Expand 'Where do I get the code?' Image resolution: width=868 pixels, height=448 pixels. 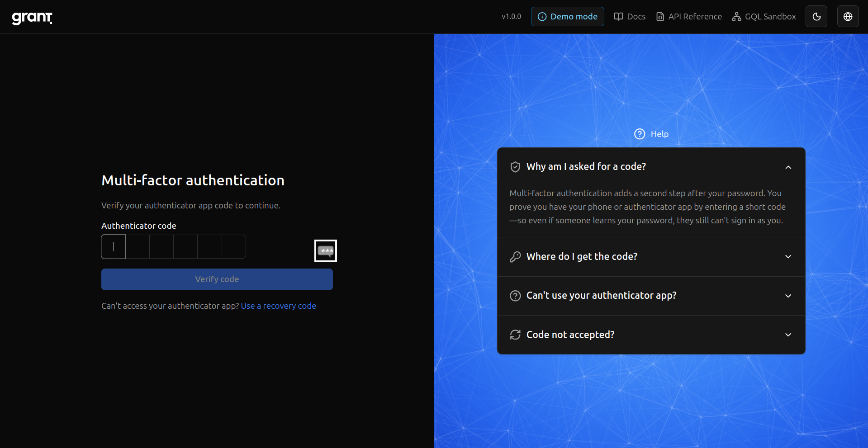[651, 257]
